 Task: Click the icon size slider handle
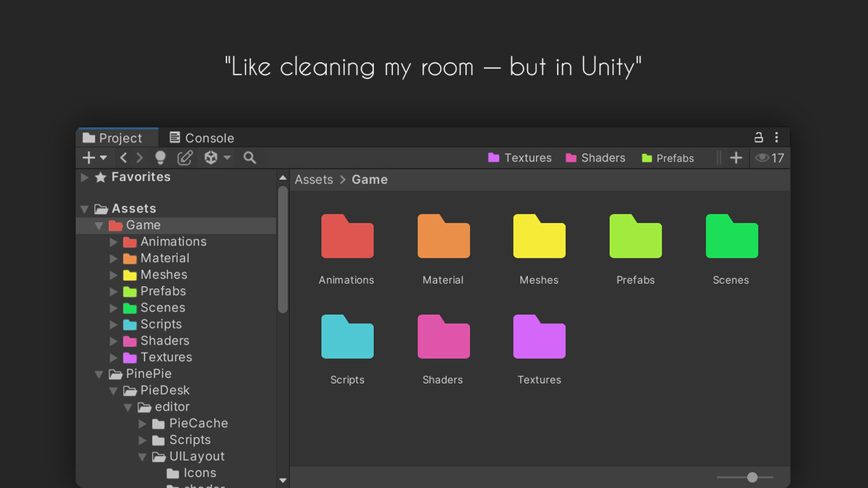752,477
